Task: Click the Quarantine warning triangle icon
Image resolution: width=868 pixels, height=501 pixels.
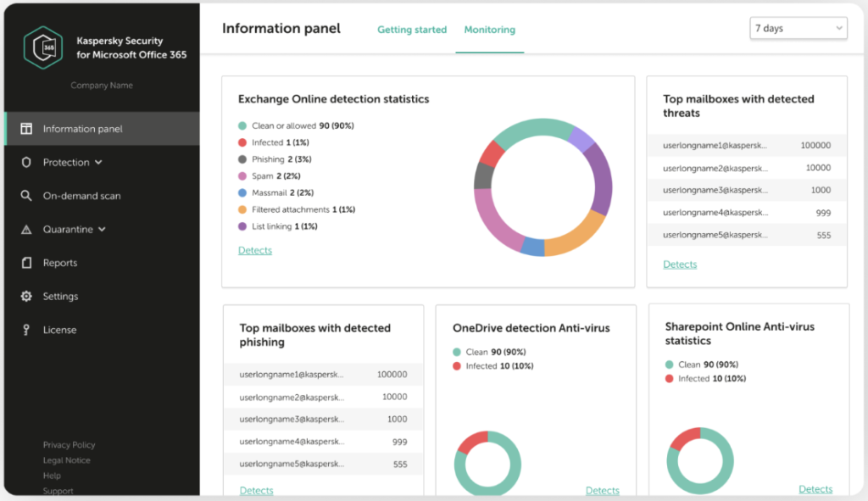Action: [26, 229]
